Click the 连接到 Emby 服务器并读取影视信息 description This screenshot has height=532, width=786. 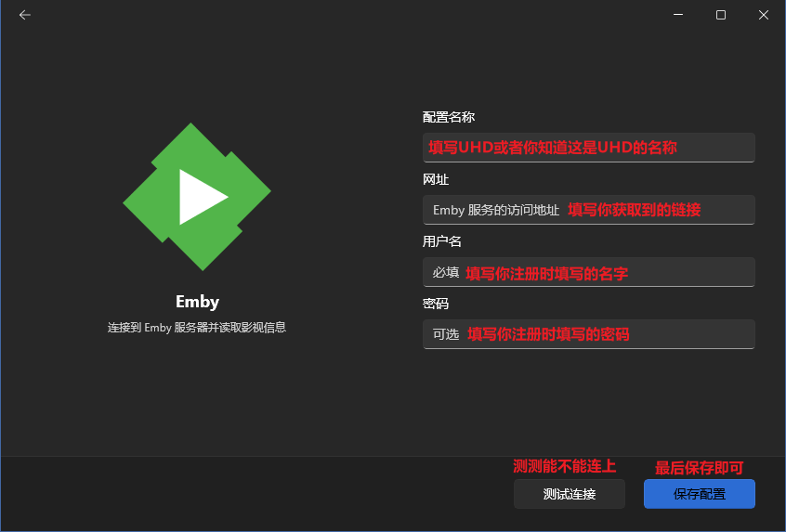click(x=197, y=328)
